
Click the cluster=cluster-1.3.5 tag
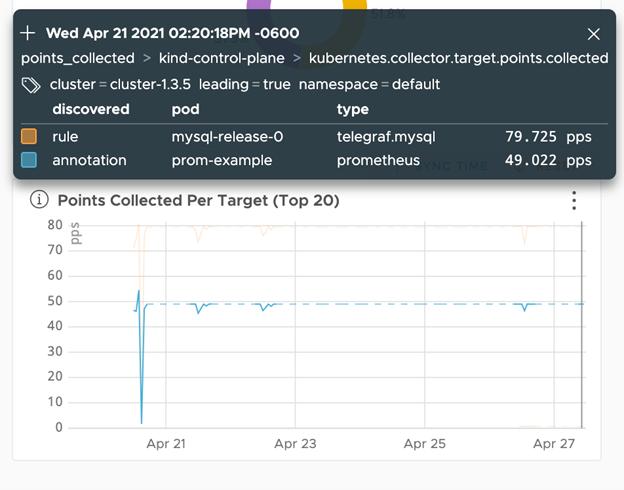120,84
